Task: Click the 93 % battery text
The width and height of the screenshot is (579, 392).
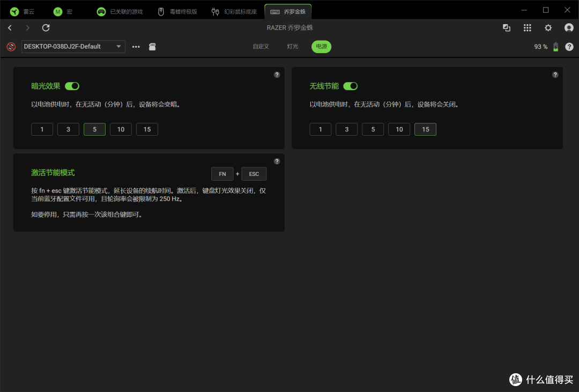Action: coord(540,47)
